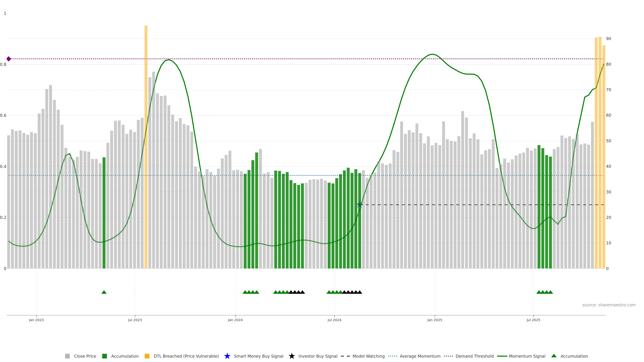This screenshot has width=644, height=362.
Task: Toggle the Average Momentum dotted legend entry
Action: 392,356
